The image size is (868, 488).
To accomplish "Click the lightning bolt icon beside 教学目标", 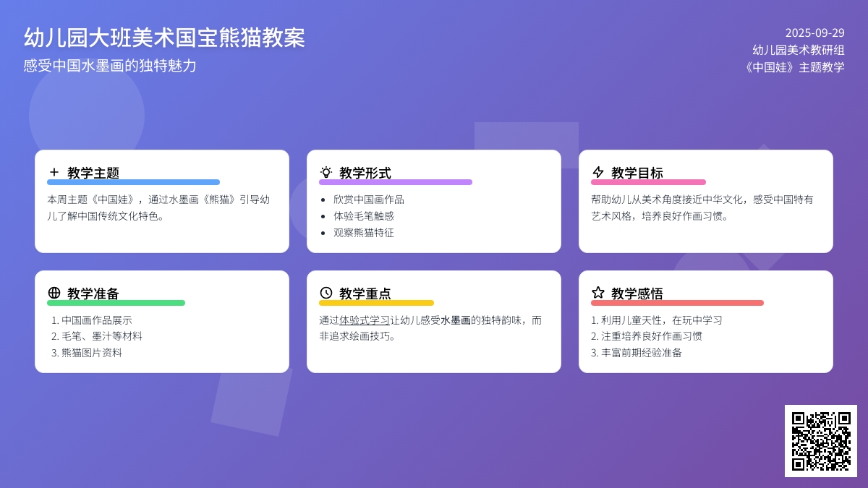I will coord(598,172).
